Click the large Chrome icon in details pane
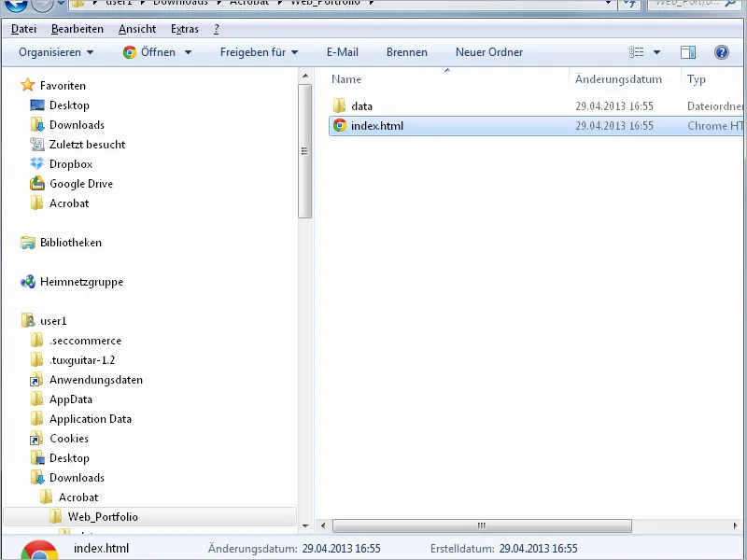 pos(39,550)
